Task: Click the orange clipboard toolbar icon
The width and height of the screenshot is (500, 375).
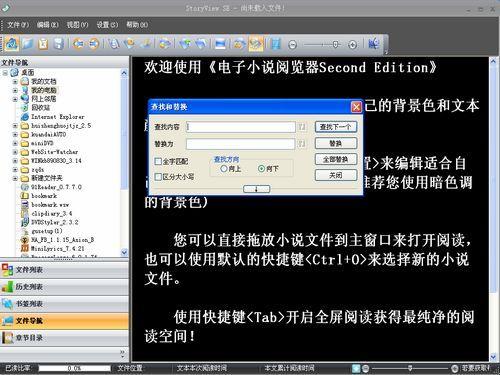Action: [43, 44]
